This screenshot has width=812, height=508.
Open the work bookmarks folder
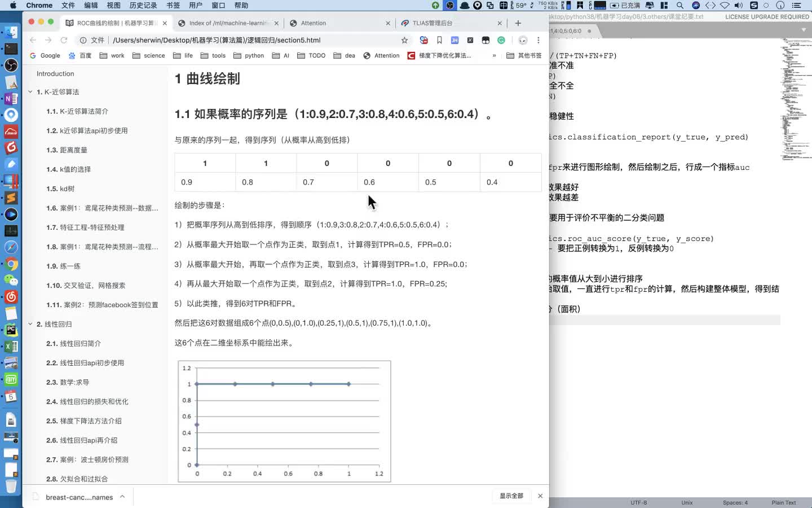click(x=112, y=55)
